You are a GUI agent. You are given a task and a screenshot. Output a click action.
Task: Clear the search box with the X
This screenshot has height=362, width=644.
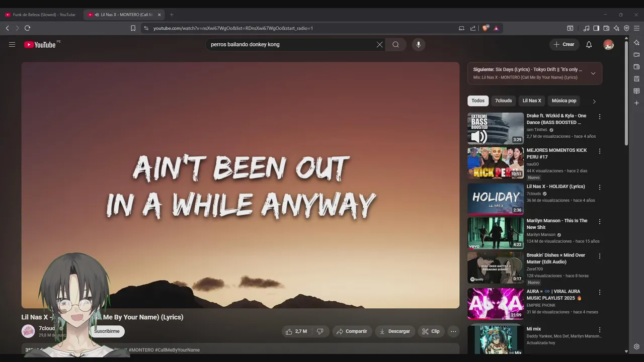tap(379, 44)
